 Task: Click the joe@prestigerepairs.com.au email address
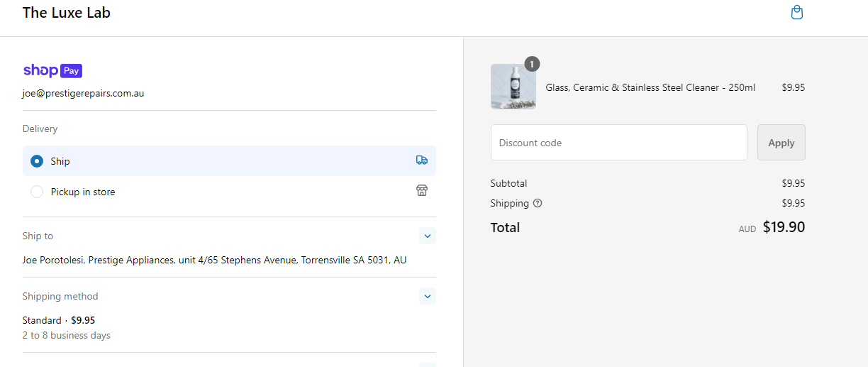click(x=84, y=93)
